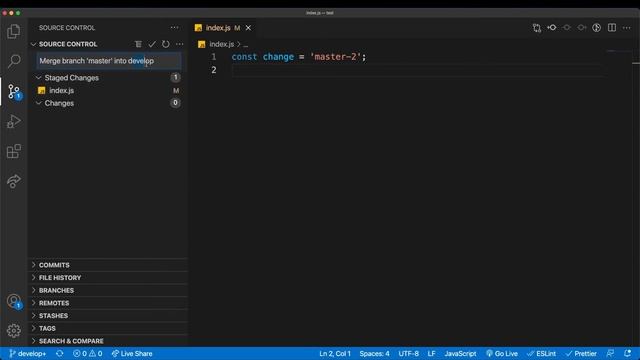Open Source Control section more actions ellipsis

(179, 44)
